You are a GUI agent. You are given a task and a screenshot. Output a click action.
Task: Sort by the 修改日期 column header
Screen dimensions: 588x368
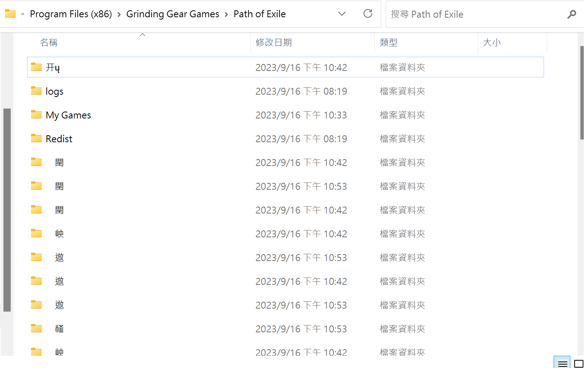[273, 43]
